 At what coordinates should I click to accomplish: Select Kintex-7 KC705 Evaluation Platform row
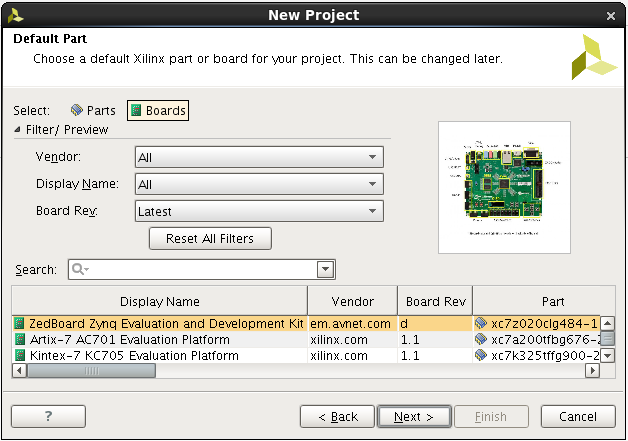(x=306, y=356)
